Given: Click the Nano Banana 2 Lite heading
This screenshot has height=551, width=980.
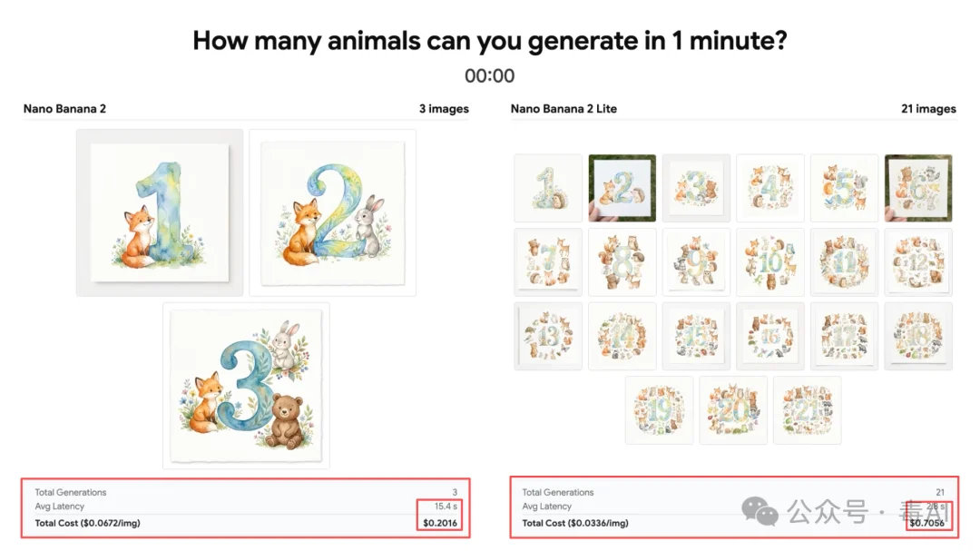Looking at the screenshot, I should (563, 109).
